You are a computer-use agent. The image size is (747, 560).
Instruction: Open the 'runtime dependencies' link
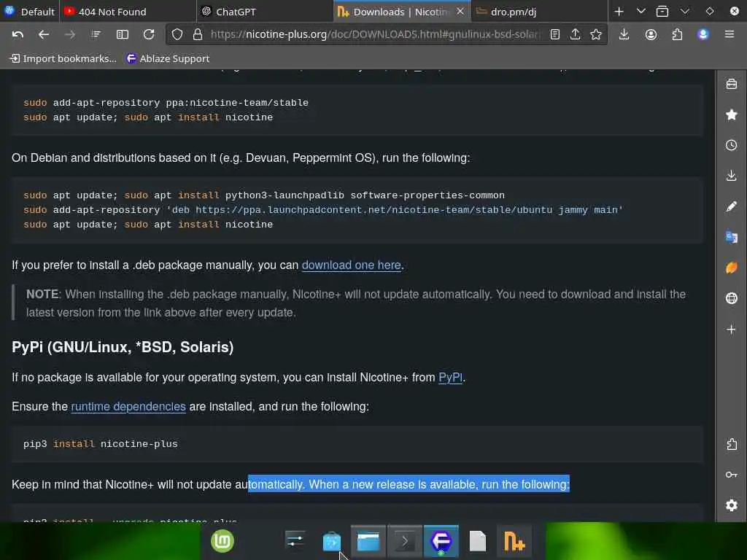pyautogui.click(x=128, y=407)
